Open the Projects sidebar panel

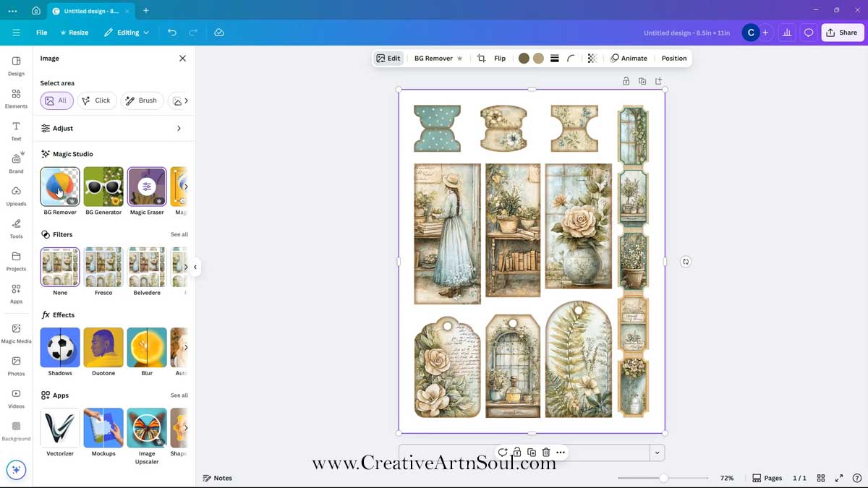(16, 261)
